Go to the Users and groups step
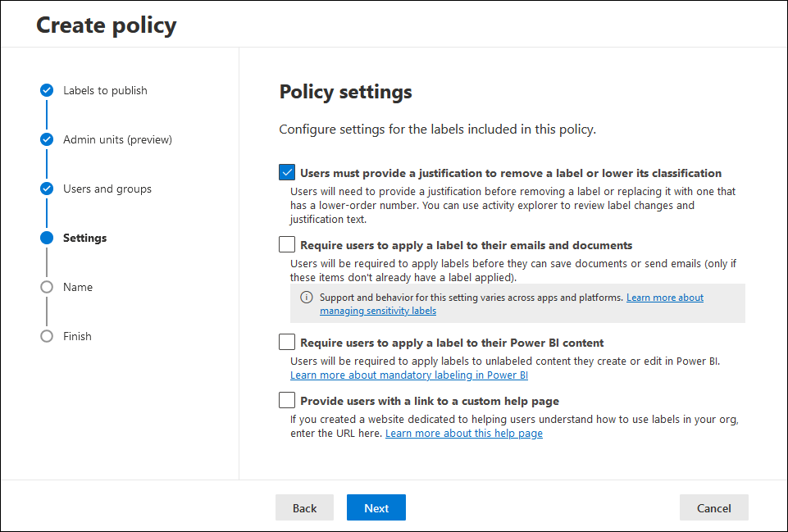Image resolution: width=788 pixels, height=532 pixels. pyautogui.click(x=107, y=189)
